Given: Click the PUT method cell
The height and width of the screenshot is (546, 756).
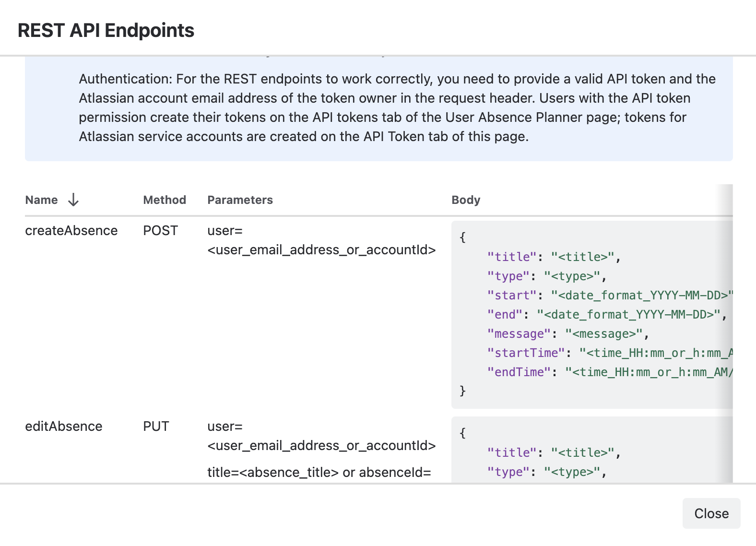Looking at the screenshot, I should [x=156, y=426].
